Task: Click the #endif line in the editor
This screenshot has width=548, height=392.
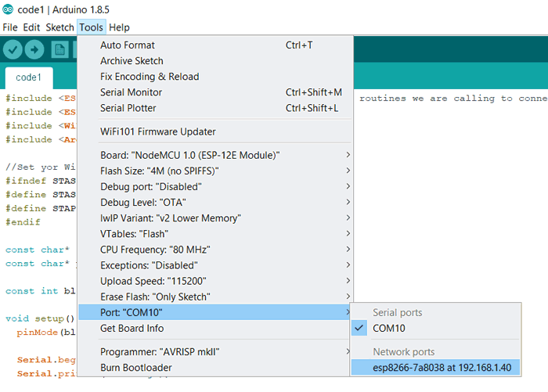Action: pyautogui.click(x=23, y=222)
